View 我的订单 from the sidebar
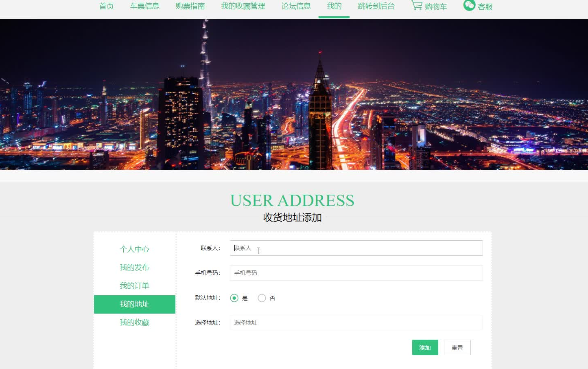Viewport: 588px width, 369px height. [134, 286]
